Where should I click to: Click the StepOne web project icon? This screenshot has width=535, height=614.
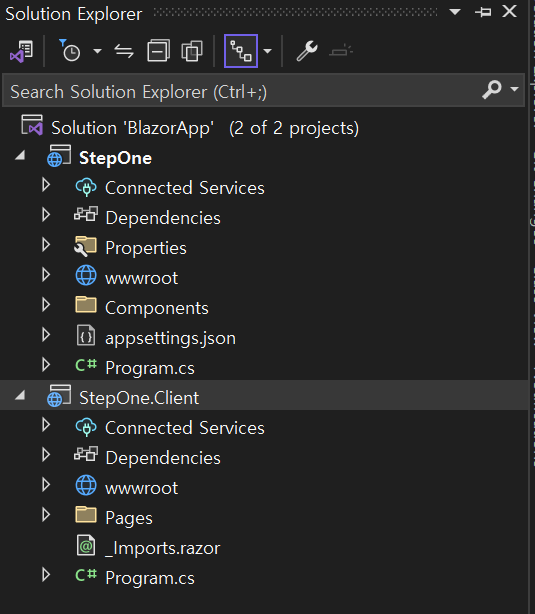(59, 155)
